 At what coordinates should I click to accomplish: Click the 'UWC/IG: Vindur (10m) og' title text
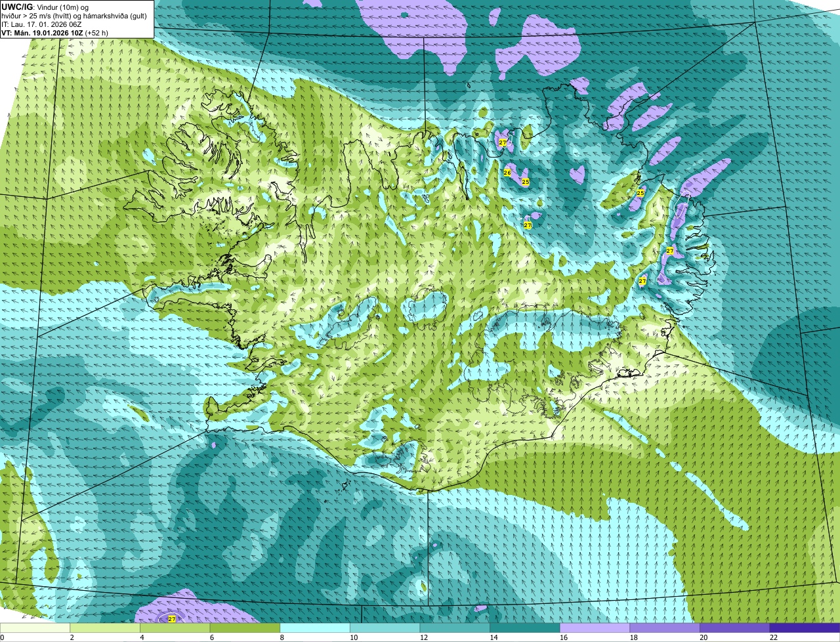(x=45, y=7)
